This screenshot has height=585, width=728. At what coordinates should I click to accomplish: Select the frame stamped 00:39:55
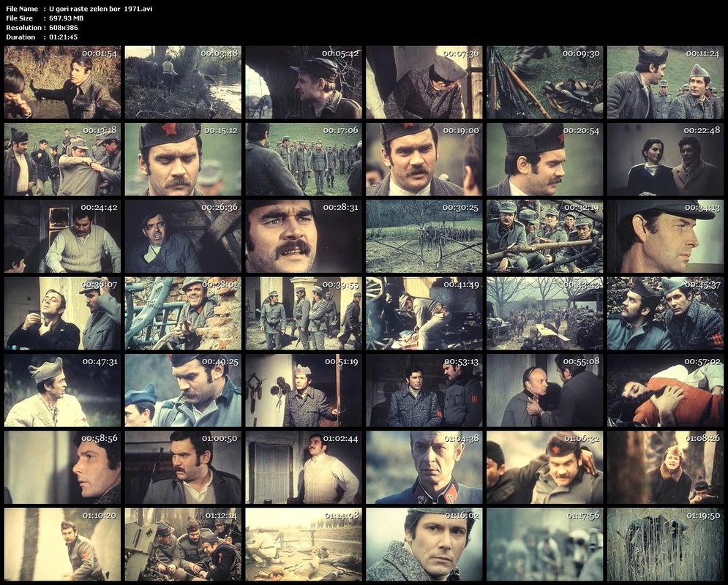pos(304,313)
